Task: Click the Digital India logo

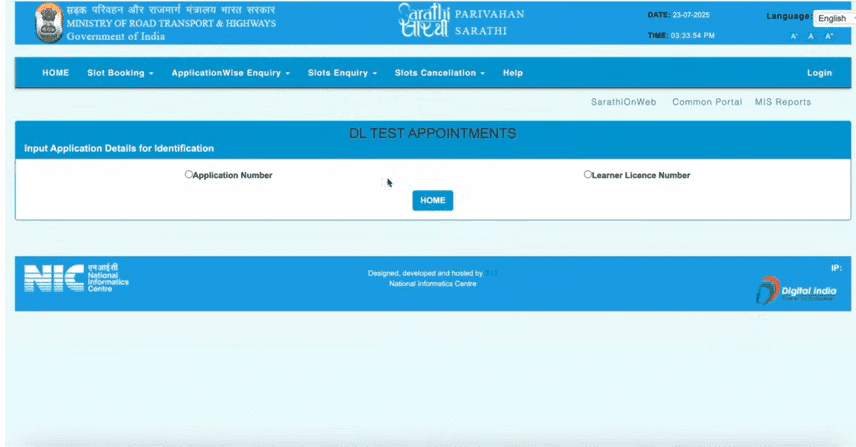Action: coord(795,290)
